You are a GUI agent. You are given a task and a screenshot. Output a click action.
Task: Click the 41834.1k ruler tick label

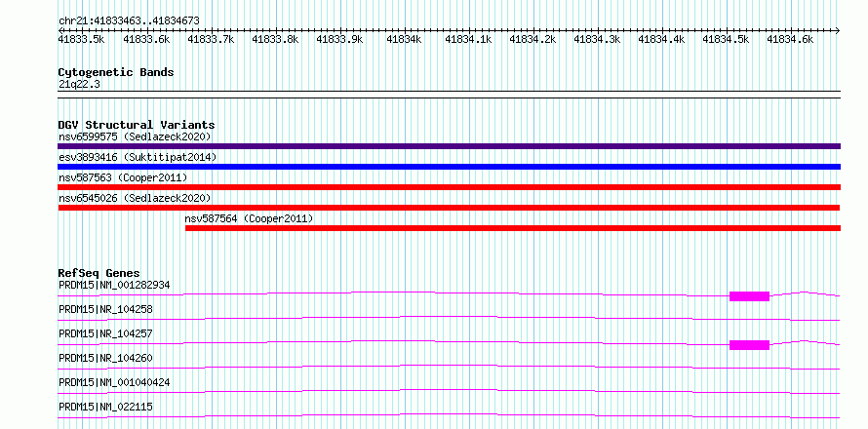(468, 39)
